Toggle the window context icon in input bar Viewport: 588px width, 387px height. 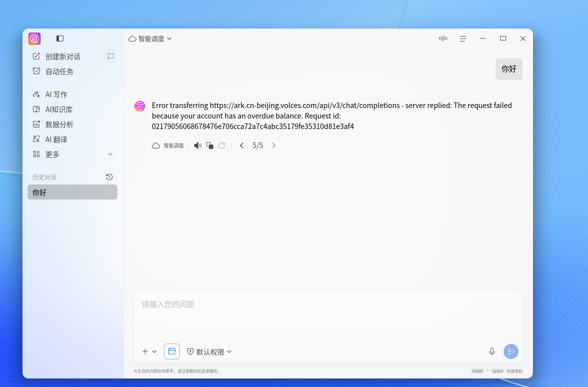click(x=172, y=351)
